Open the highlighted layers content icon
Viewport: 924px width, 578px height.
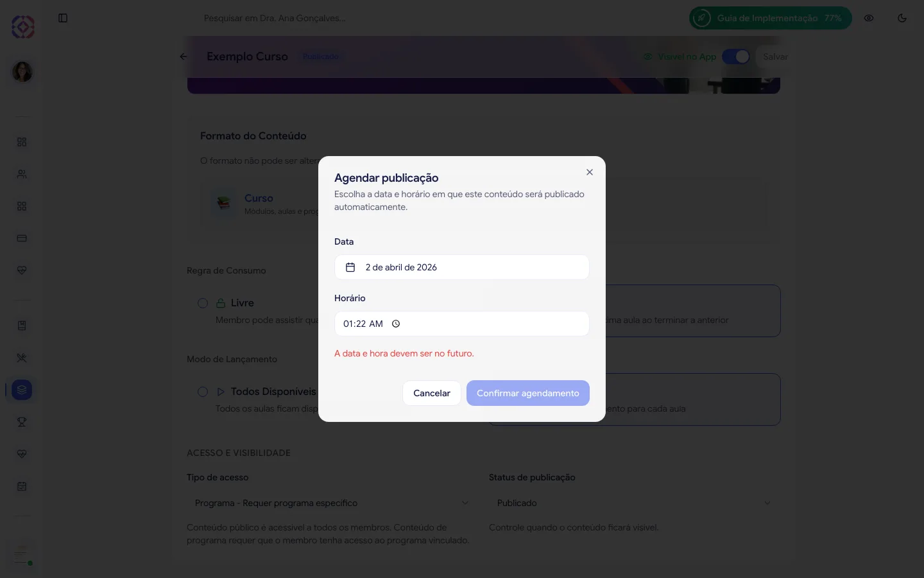tap(22, 390)
